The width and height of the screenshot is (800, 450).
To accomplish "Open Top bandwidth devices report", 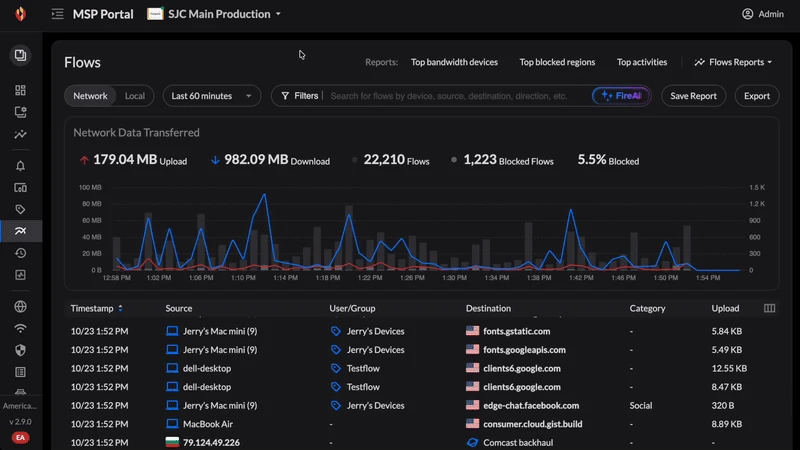I will pos(454,62).
